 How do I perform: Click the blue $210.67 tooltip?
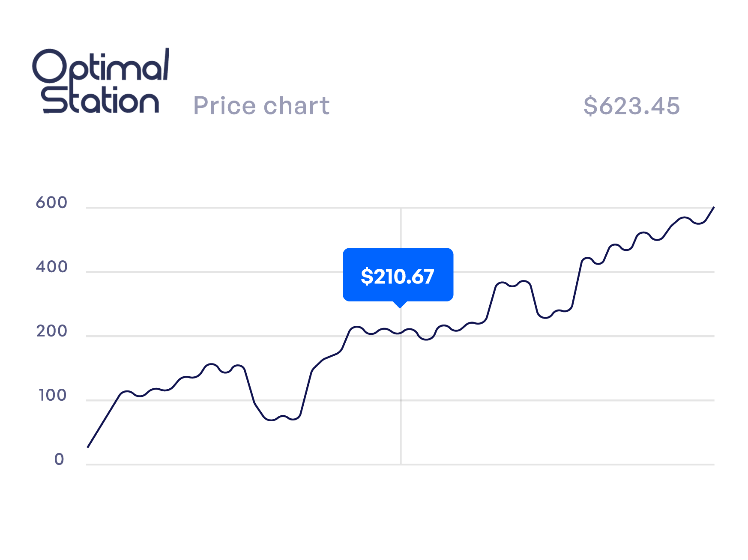pyautogui.click(x=398, y=275)
